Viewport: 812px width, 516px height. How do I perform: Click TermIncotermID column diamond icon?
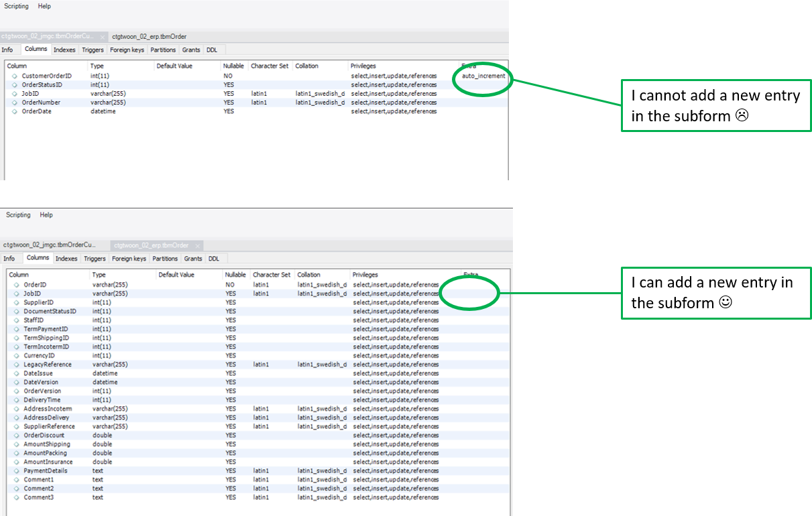(x=17, y=346)
